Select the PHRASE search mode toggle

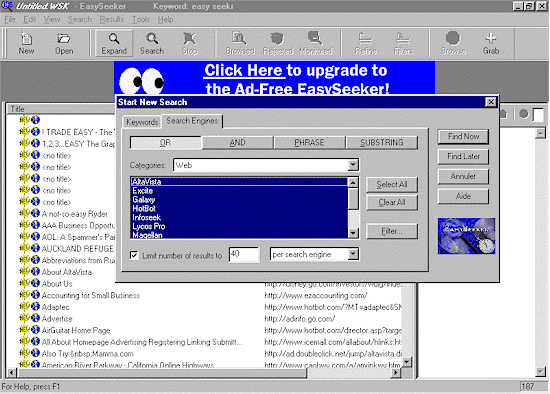coord(309,142)
